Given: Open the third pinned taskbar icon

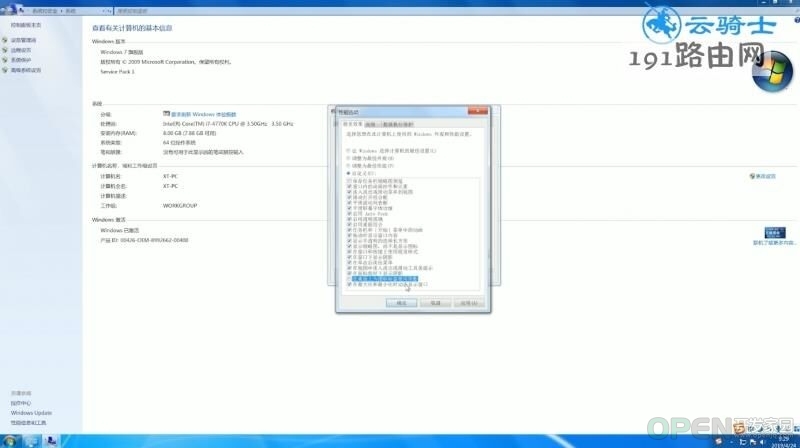Looking at the screenshot, I should pyautogui.click(x=51, y=441).
